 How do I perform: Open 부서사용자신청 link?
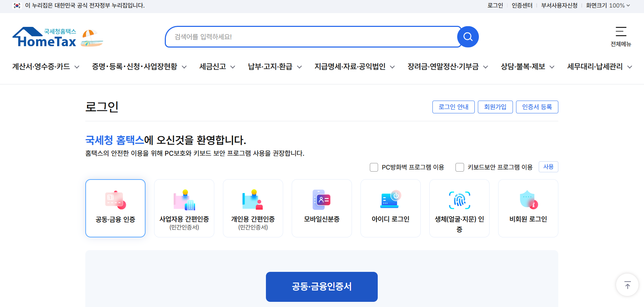coord(559,6)
